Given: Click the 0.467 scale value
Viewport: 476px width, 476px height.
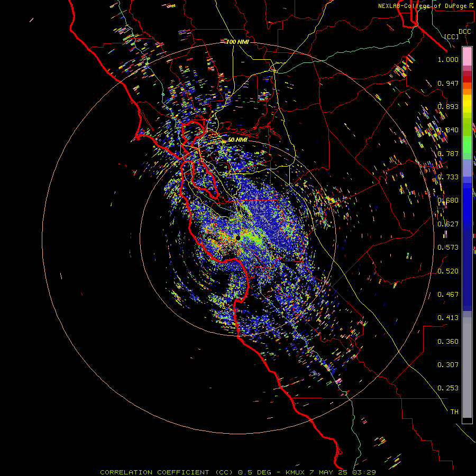Looking at the screenshot, I should (448, 295).
